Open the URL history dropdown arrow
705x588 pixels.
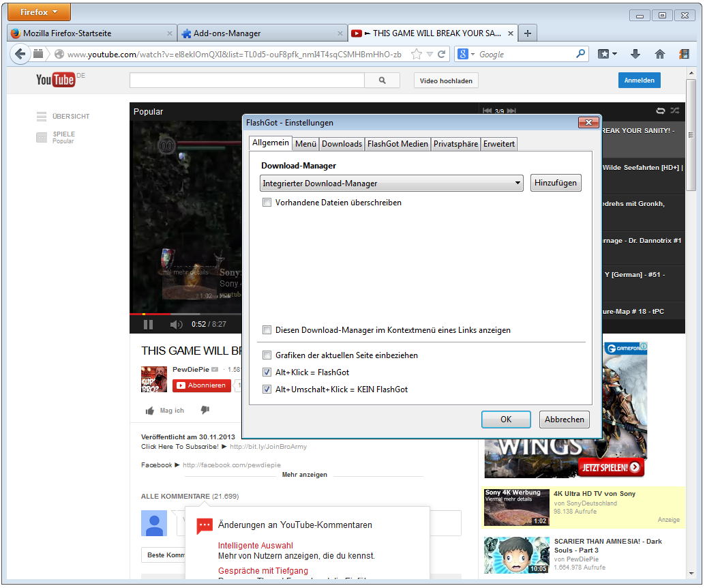430,55
